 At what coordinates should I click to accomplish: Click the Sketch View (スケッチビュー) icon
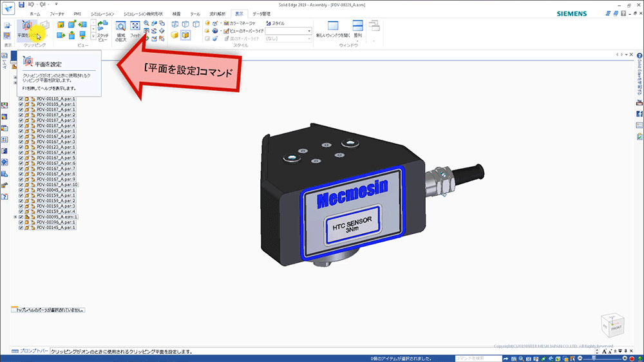click(x=102, y=30)
